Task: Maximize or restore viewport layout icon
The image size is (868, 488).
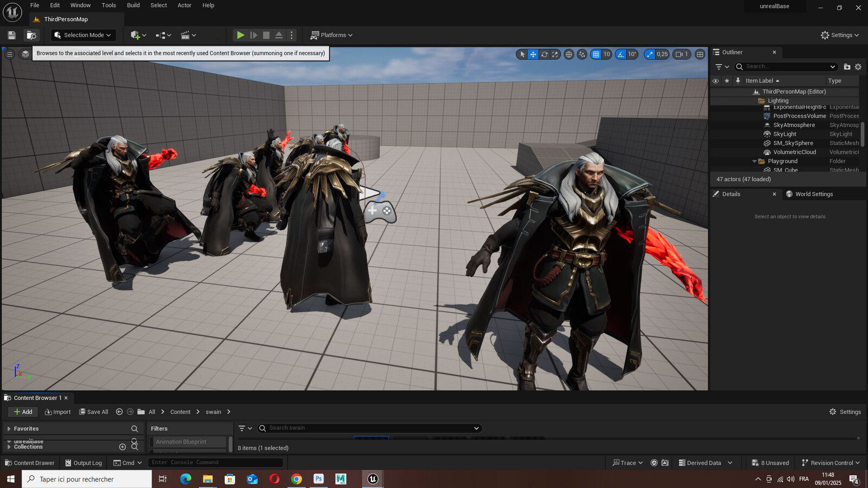Action: point(700,54)
